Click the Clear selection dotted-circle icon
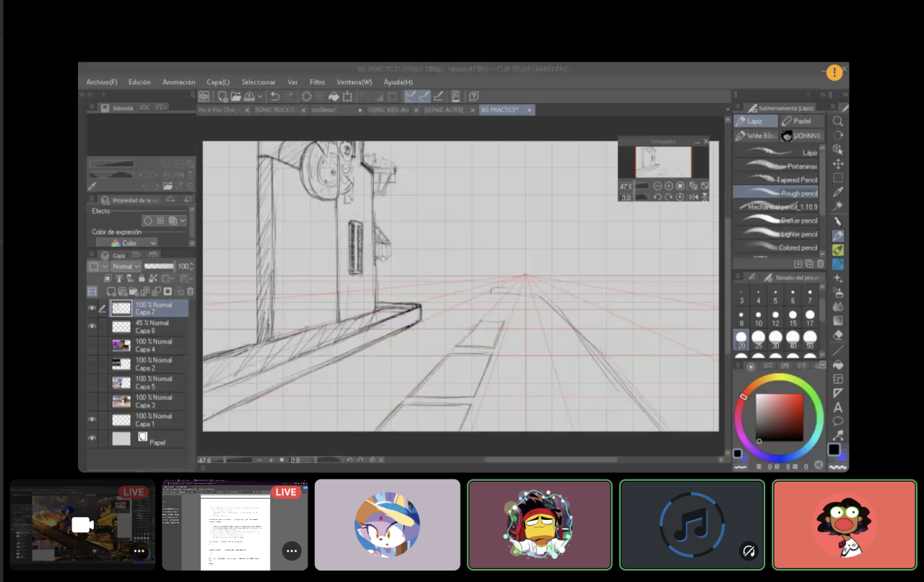The height and width of the screenshot is (582, 924). [x=306, y=96]
